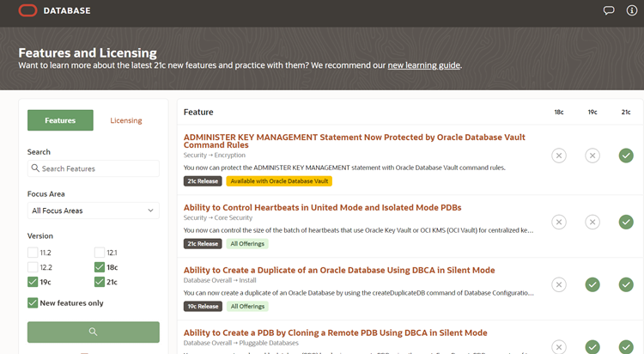The width and height of the screenshot is (644, 354).
Task: Click 19c X icon for ADMINISTER KEY MANAGEMENT
Action: point(592,156)
